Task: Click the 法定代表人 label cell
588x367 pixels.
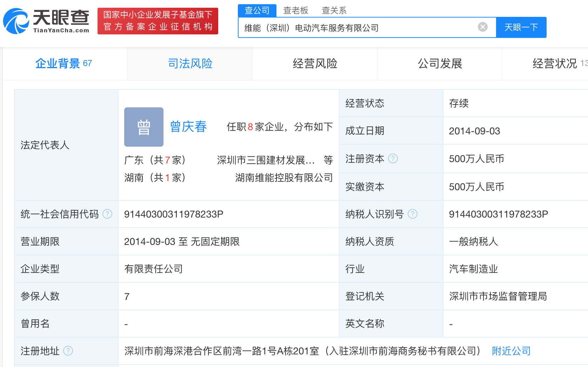Action: coord(66,145)
